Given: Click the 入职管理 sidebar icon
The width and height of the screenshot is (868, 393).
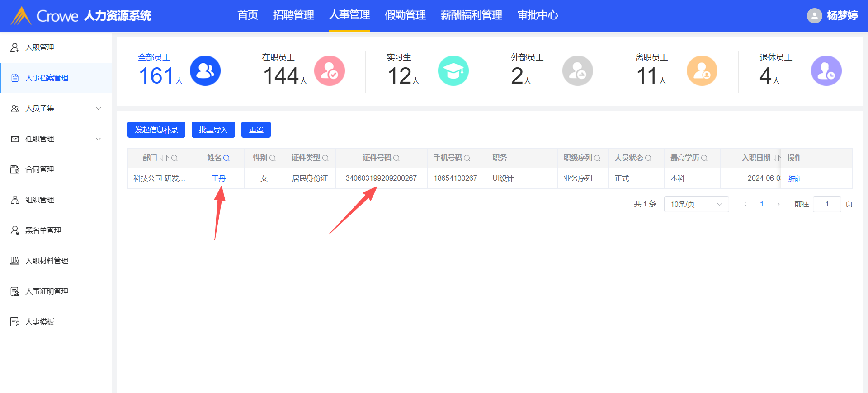Looking at the screenshot, I should (x=15, y=47).
